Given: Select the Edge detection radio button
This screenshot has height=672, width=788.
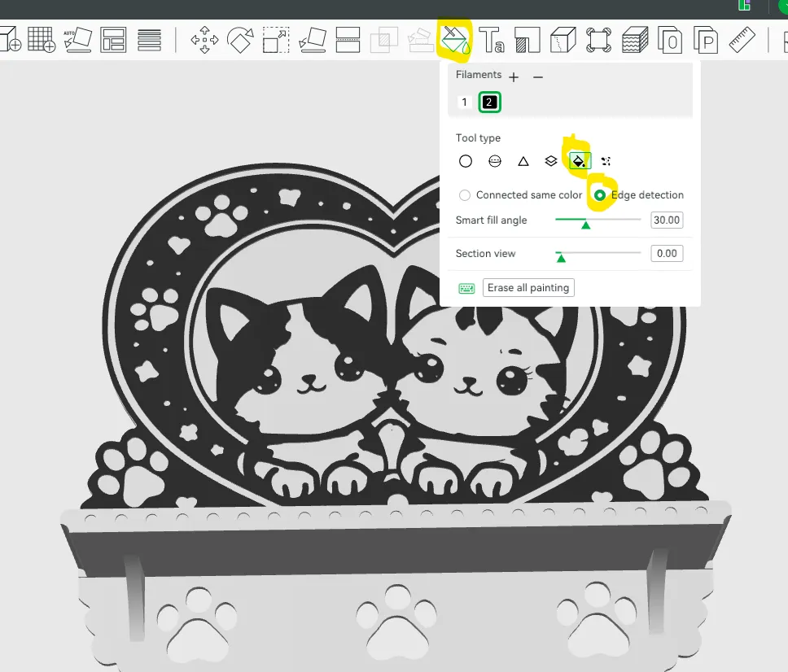Looking at the screenshot, I should [600, 195].
